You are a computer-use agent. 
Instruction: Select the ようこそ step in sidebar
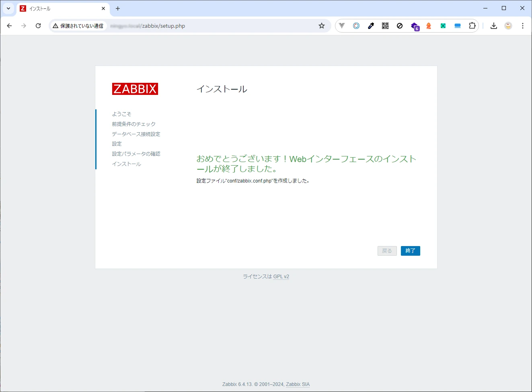pyautogui.click(x=121, y=114)
